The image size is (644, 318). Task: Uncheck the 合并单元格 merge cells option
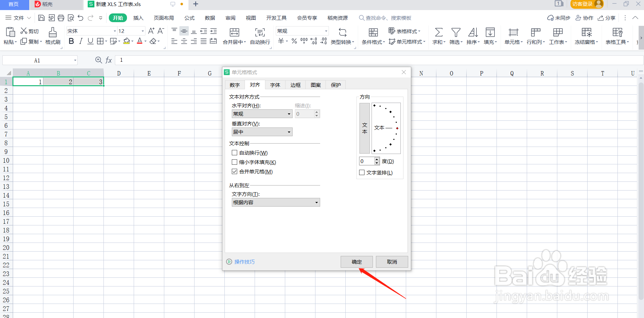[x=234, y=171]
